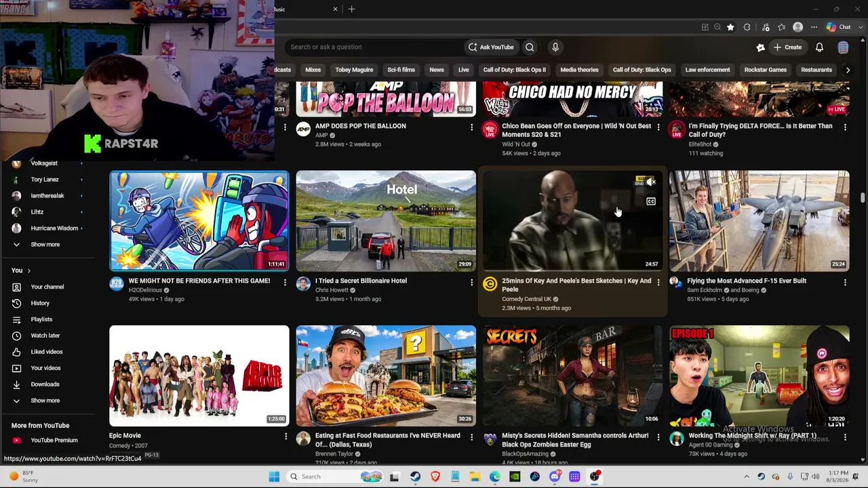Open the fast food restaurants video thumbnail

pyautogui.click(x=386, y=376)
